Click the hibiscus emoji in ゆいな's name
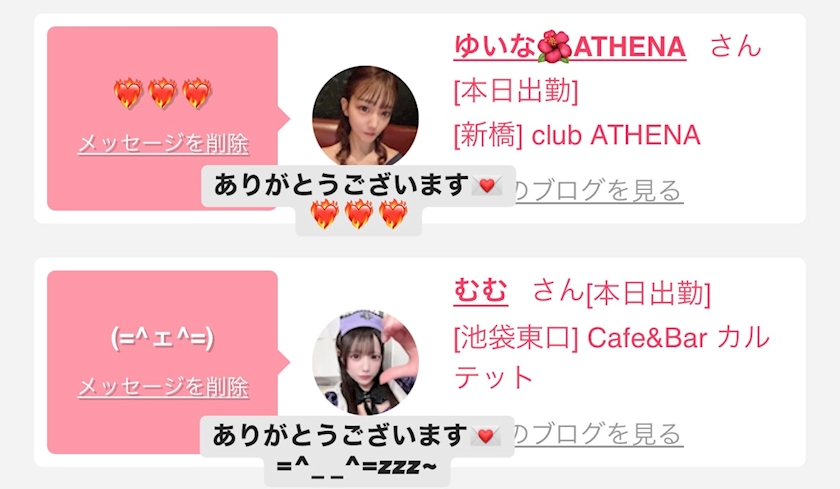This screenshot has height=489, width=840. (554, 47)
